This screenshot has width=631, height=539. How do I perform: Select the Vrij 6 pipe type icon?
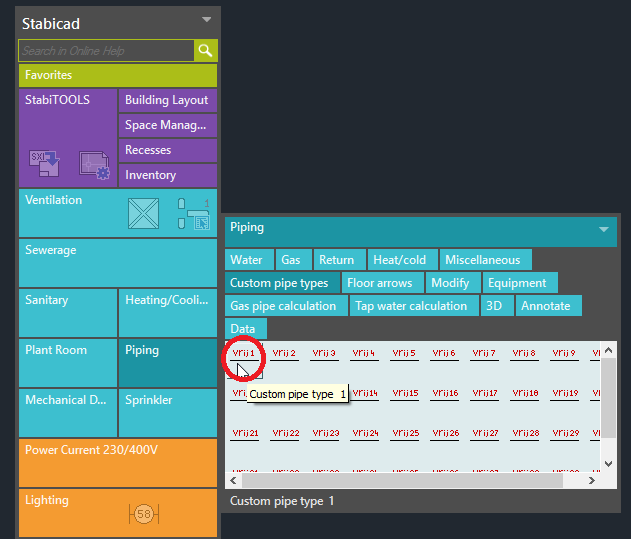(x=444, y=354)
